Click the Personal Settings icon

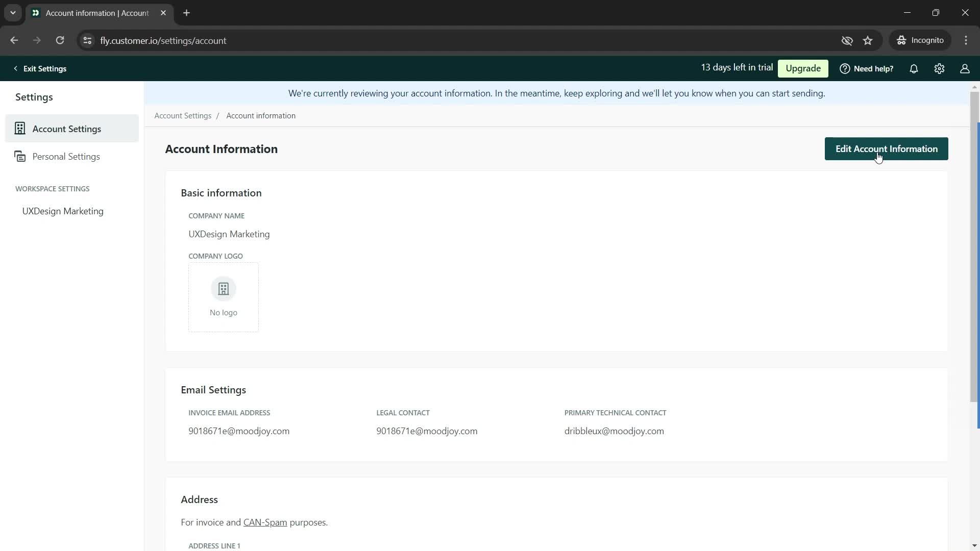click(20, 157)
